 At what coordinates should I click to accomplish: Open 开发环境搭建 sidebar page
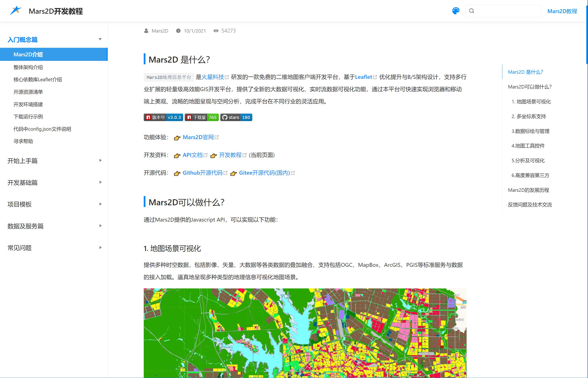point(28,104)
